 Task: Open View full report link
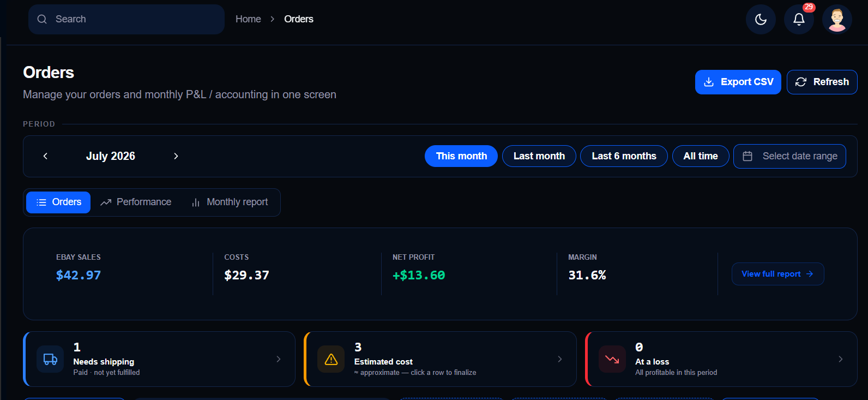777,274
